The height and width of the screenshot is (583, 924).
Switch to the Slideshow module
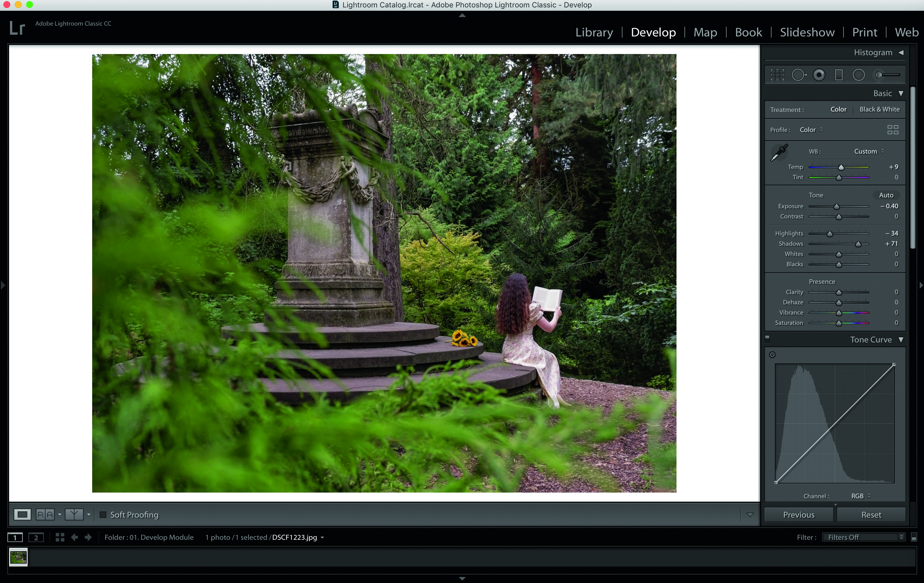pos(807,32)
